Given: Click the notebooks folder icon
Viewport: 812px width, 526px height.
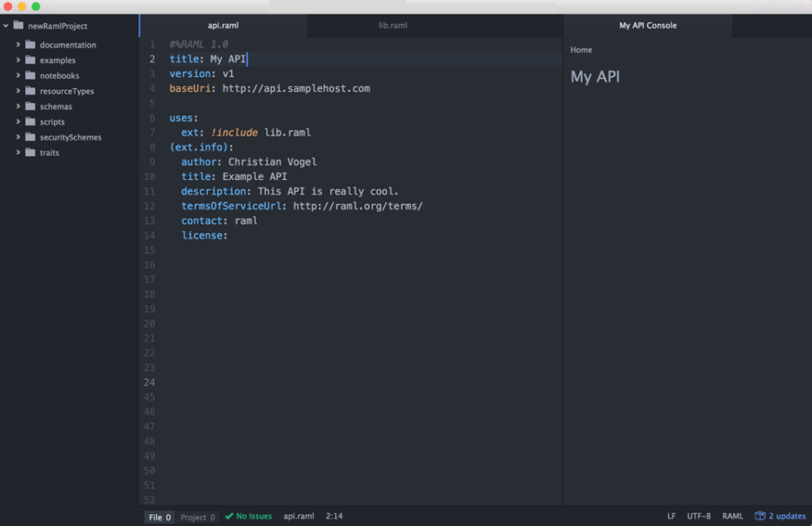Looking at the screenshot, I should [x=31, y=75].
